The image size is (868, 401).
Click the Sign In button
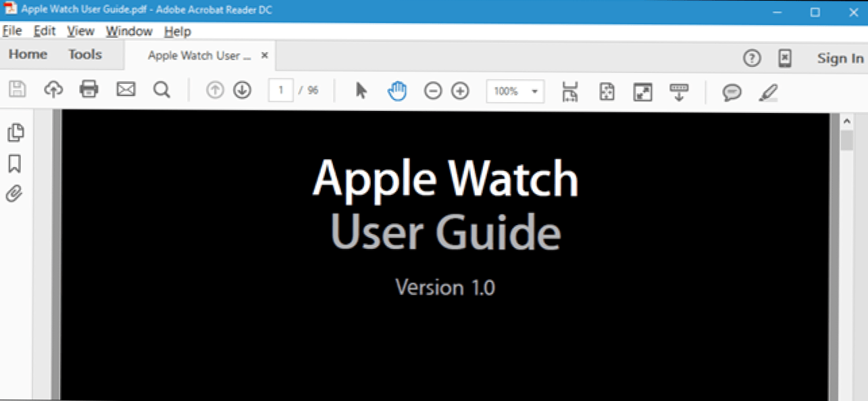click(840, 58)
